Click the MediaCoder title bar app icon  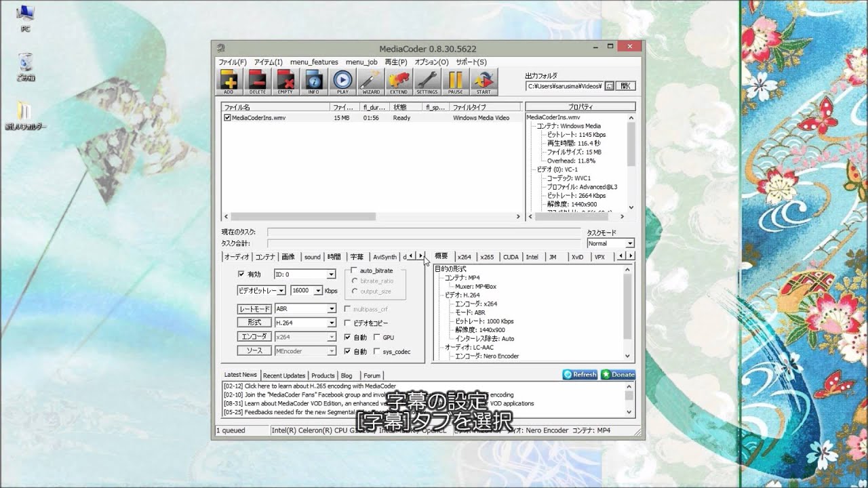point(221,48)
